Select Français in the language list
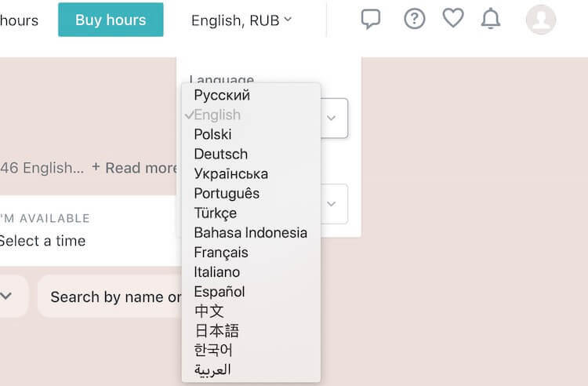The image size is (588, 386). [221, 252]
